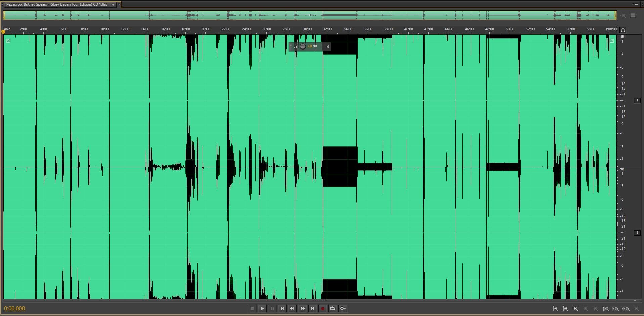Move playhead to next marker

coord(313,308)
